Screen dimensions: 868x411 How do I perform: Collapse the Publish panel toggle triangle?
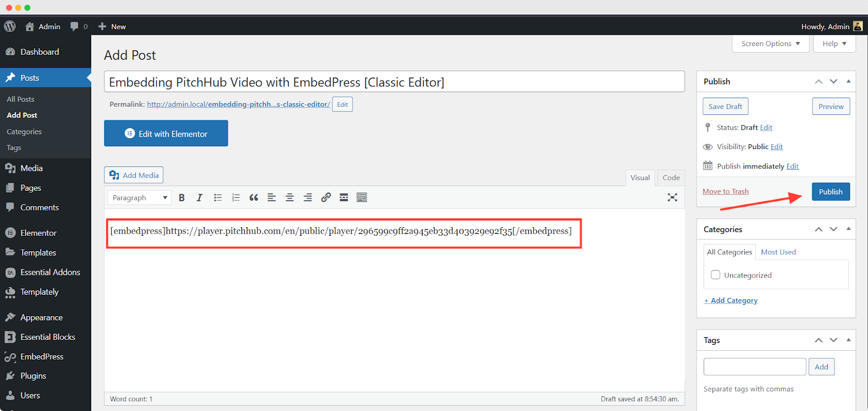[848, 81]
